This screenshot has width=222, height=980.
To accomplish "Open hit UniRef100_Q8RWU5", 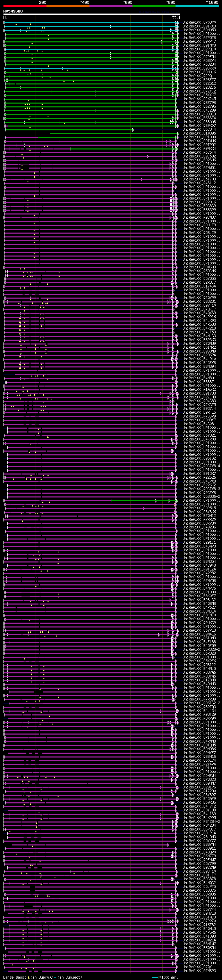I will click(199, 894).
